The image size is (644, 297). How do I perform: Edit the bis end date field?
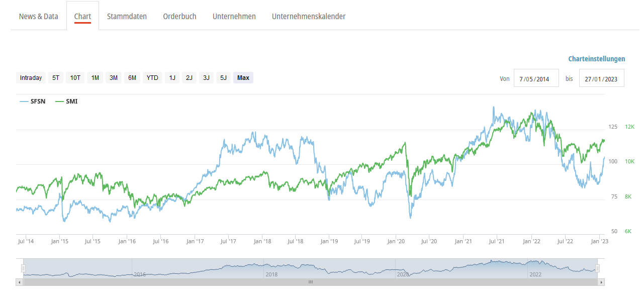pyautogui.click(x=601, y=78)
